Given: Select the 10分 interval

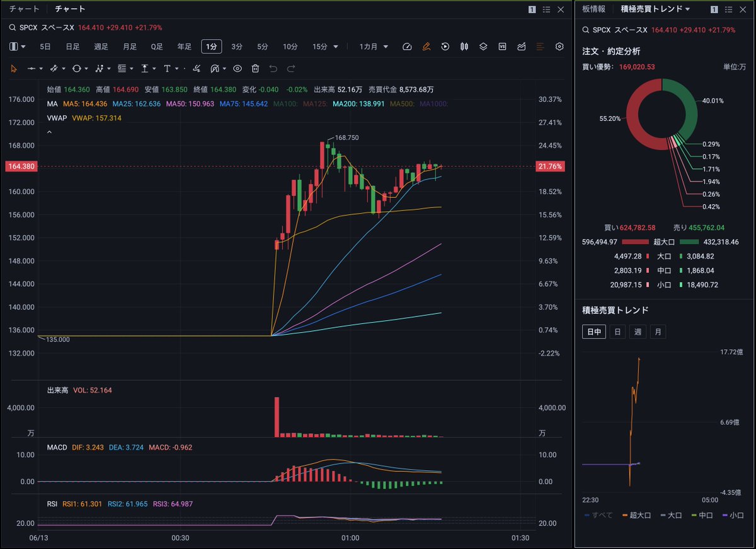Looking at the screenshot, I should tap(290, 47).
